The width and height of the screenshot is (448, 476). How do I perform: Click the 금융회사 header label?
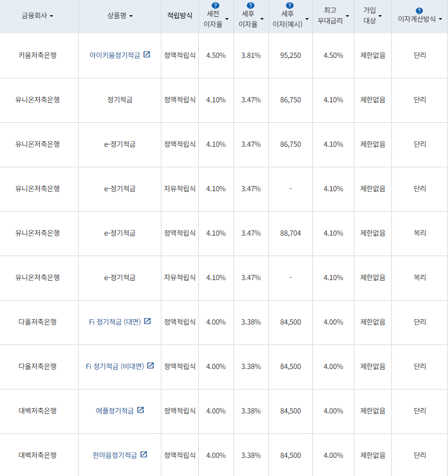click(x=35, y=15)
